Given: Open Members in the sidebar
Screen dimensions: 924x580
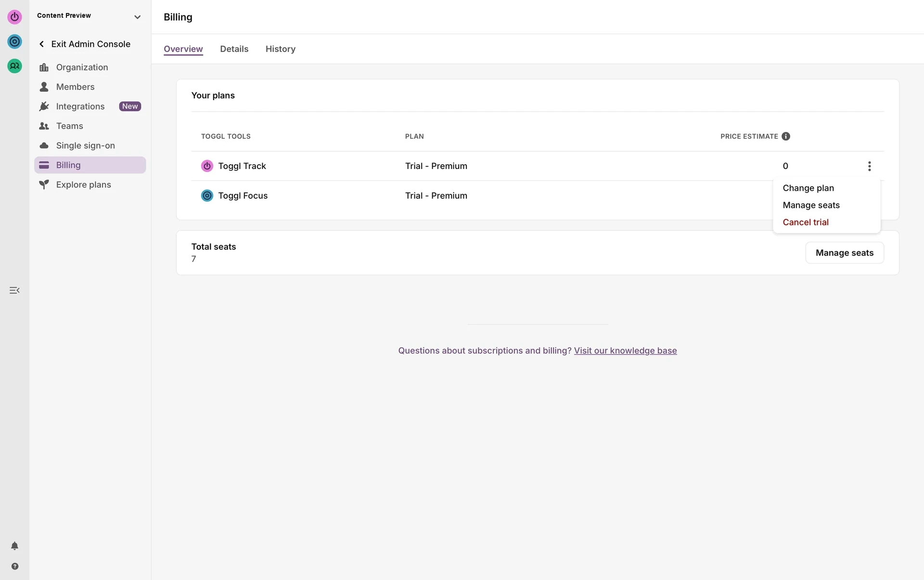Looking at the screenshot, I should coord(90,87).
